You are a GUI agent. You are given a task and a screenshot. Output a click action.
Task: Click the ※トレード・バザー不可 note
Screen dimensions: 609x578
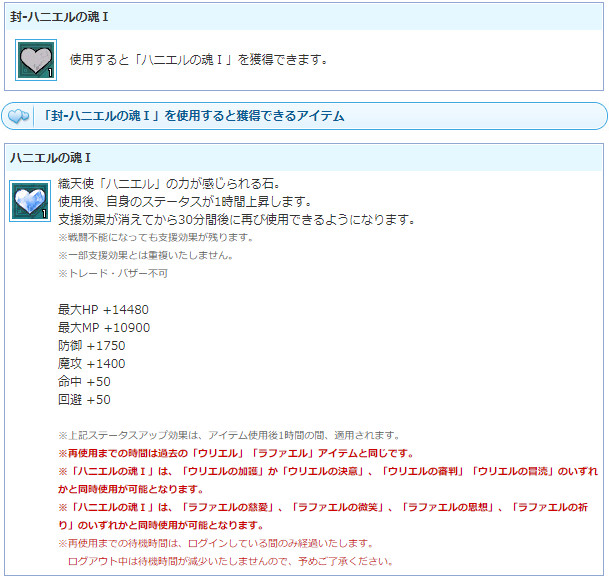(x=112, y=273)
